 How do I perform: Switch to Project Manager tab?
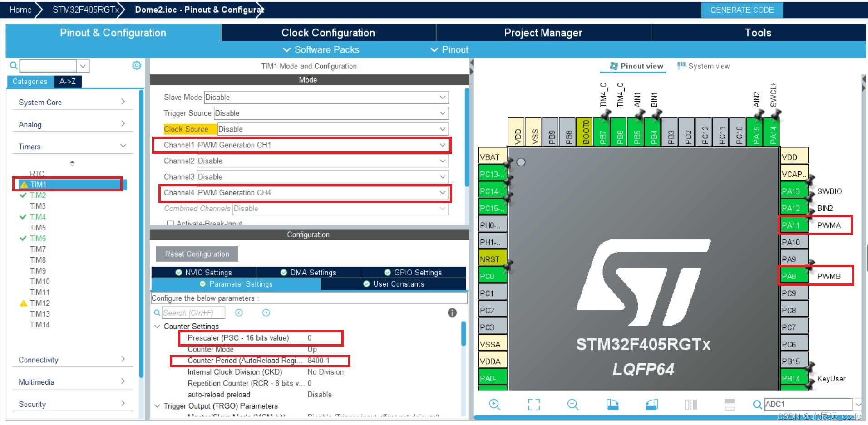pos(543,33)
